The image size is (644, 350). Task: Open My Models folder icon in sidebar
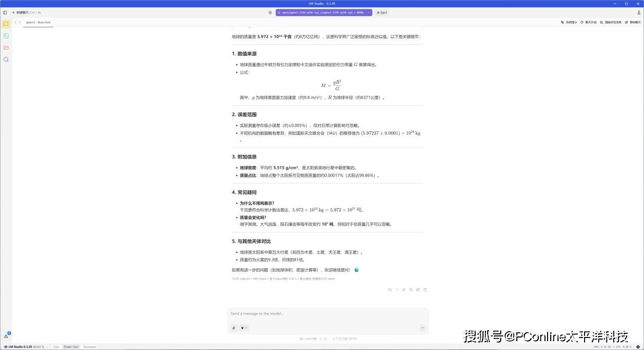[6, 47]
